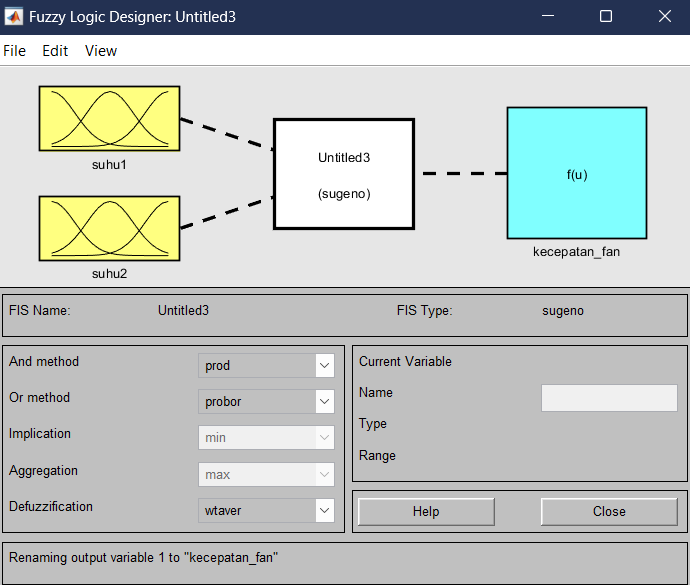690x585 pixels.
Task: Close the window with the X button
Action: tap(665, 16)
